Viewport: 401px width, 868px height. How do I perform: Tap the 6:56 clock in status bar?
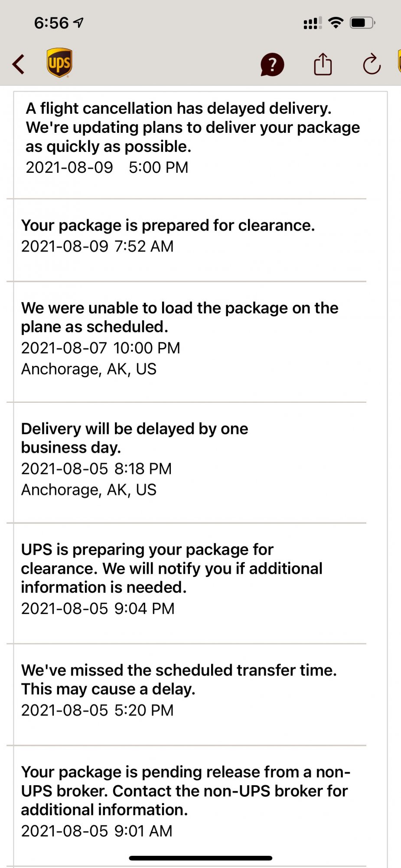pyautogui.click(x=52, y=23)
